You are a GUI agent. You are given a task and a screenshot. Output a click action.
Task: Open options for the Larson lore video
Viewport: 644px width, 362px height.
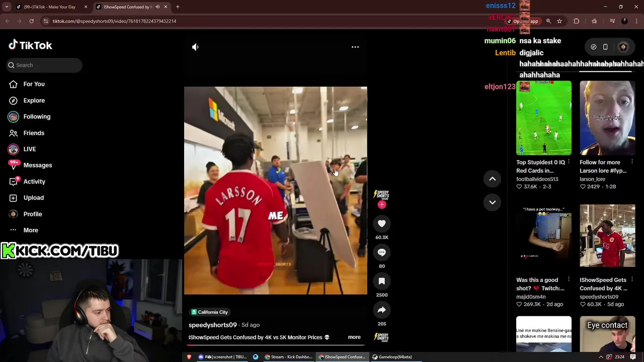click(x=632, y=162)
